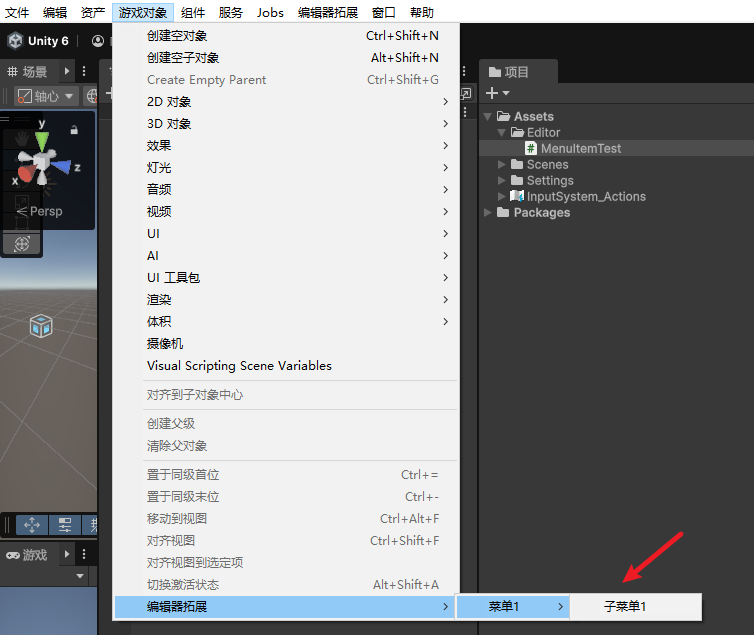Click the red X axis cone

tap(25, 174)
